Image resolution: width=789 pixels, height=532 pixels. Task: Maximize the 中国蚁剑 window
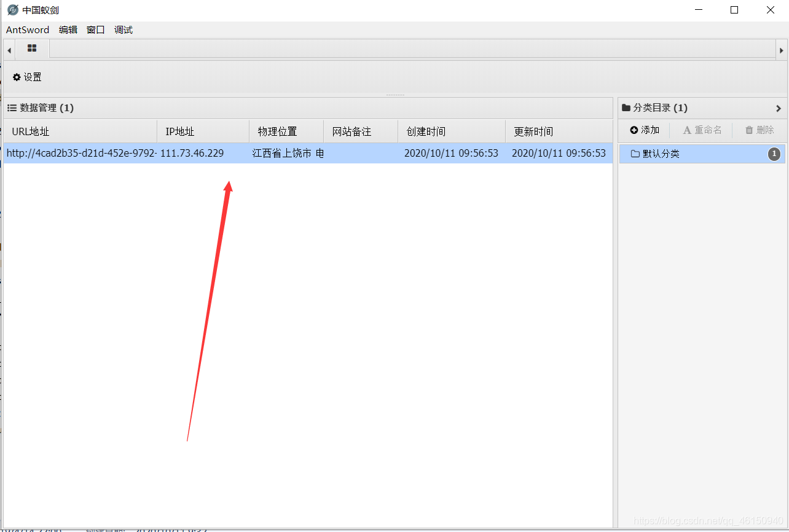tap(734, 10)
